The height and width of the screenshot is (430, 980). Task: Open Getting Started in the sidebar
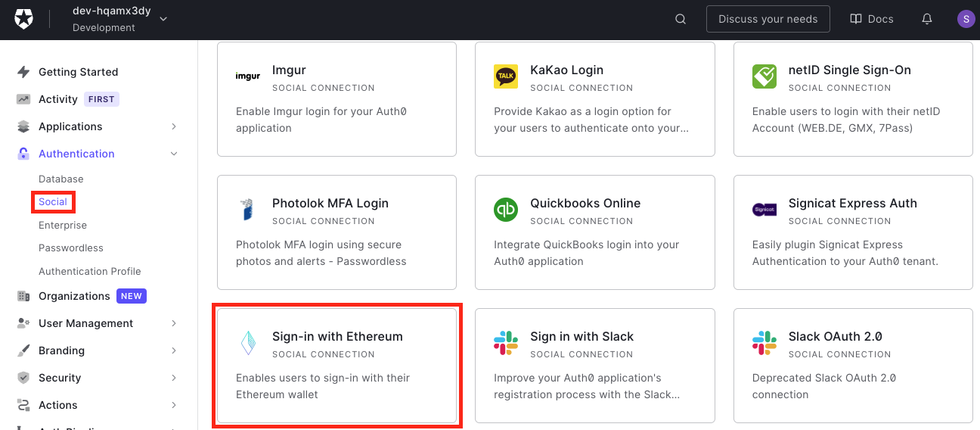coord(79,72)
